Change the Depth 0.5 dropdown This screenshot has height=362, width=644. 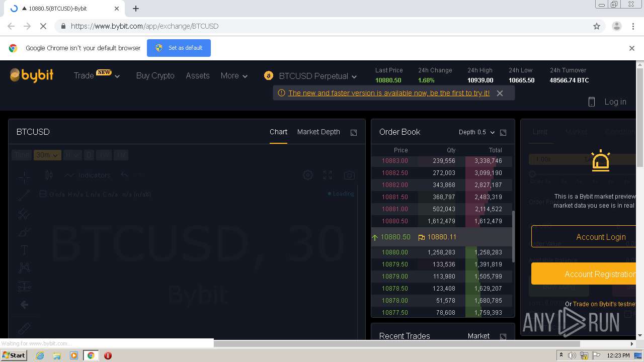tap(476, 132)
